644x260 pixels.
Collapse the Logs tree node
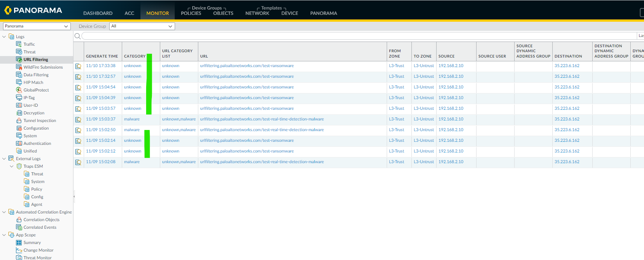(4, 37)
